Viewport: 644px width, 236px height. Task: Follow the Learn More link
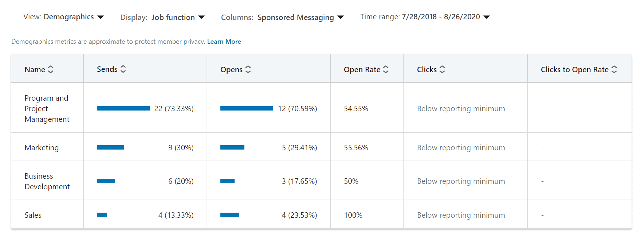(x=224, y=42)
